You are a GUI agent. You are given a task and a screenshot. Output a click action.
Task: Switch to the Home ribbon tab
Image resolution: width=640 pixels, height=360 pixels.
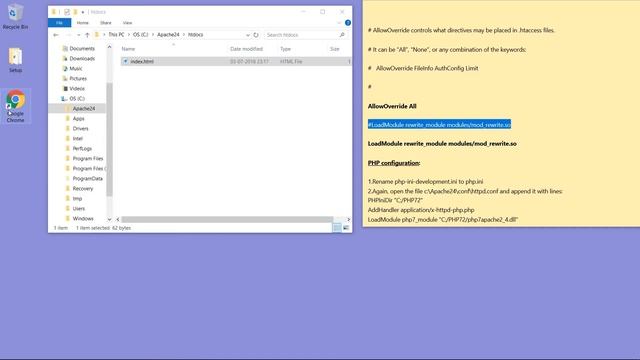click(x=82, y=23)
